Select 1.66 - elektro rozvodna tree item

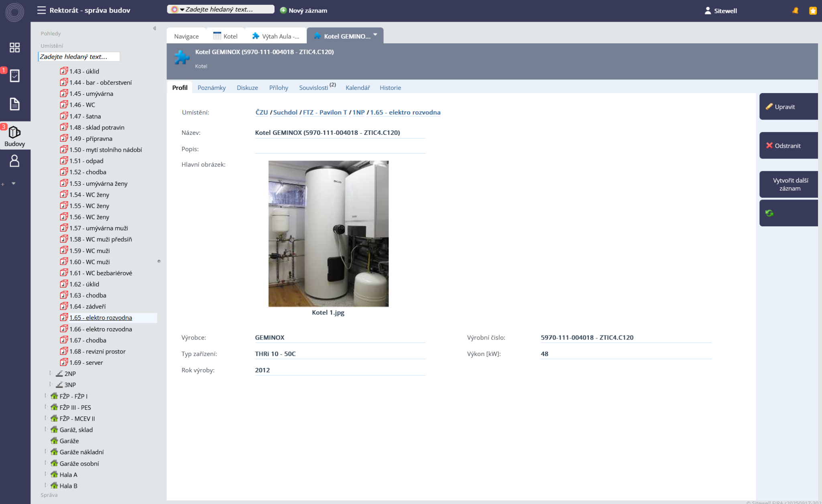pyautogui.click(x=100, y=329)
